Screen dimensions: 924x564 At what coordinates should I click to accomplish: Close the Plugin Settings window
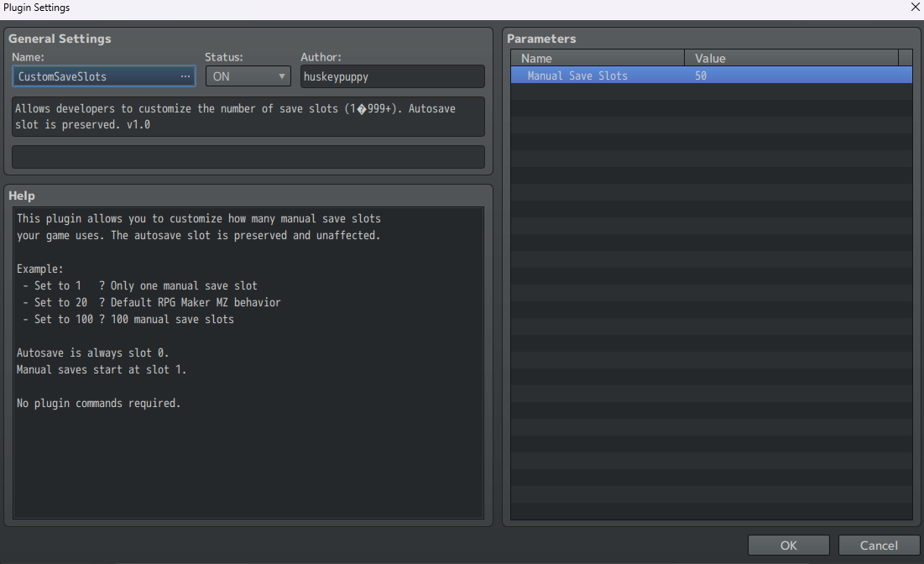(915, 8)
